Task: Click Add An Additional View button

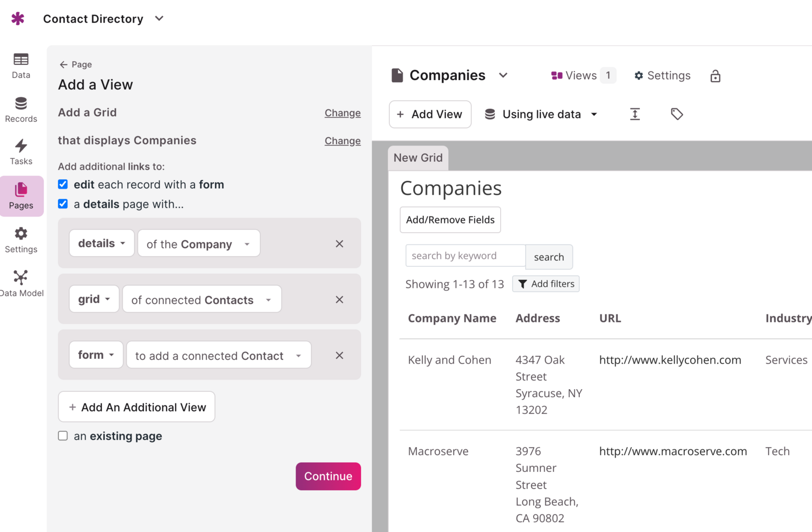Action: pos(136,407)
